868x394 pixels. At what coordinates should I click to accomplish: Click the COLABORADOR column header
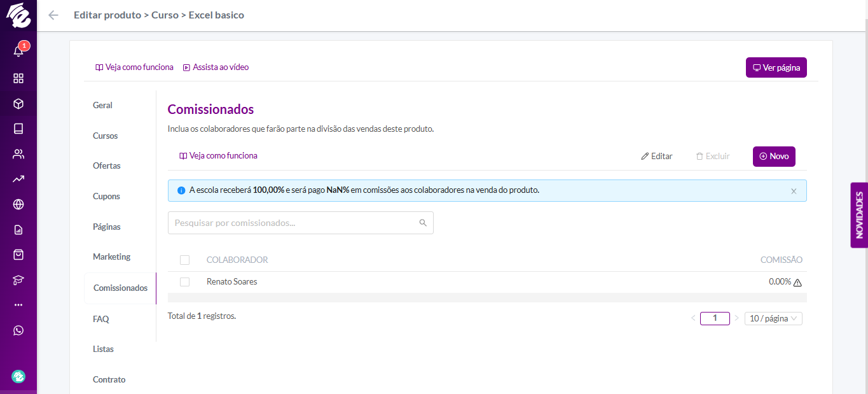tap(237, 260)
